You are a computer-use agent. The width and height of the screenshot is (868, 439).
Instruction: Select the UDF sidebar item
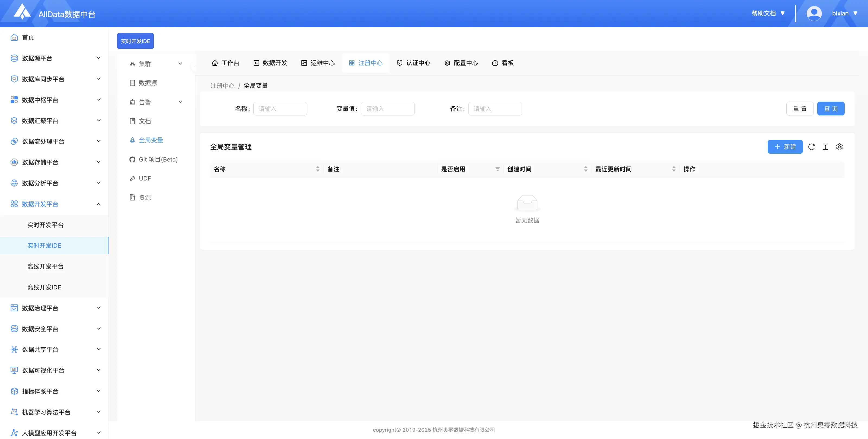[x=145, y=178]
